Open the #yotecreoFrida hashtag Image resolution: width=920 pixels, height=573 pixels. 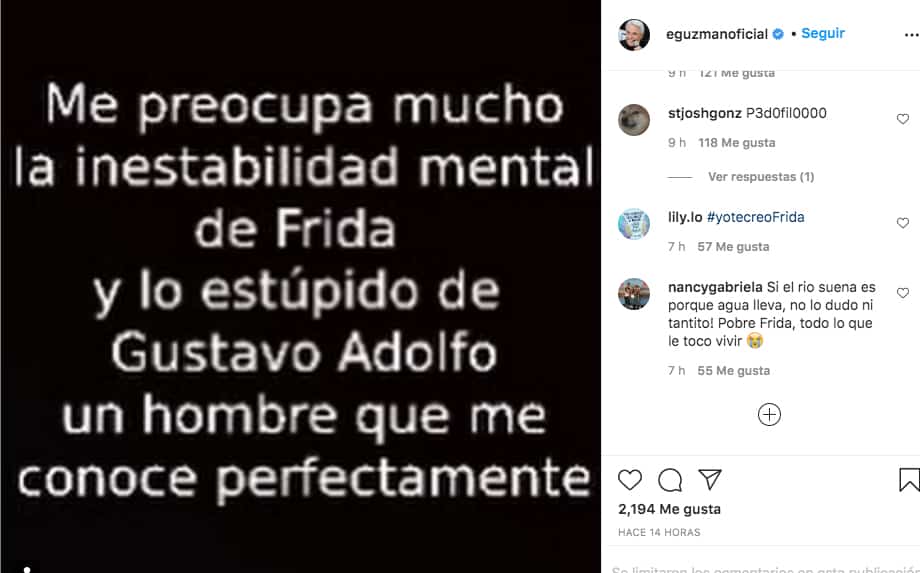[x=756, y=218]
